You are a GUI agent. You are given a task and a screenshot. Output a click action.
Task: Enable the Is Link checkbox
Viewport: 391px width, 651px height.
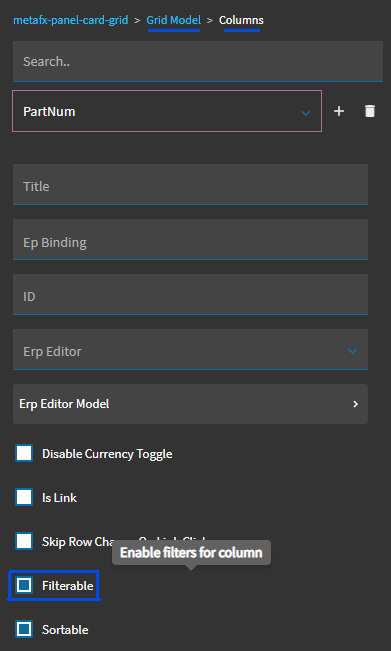tap(24, 497)
